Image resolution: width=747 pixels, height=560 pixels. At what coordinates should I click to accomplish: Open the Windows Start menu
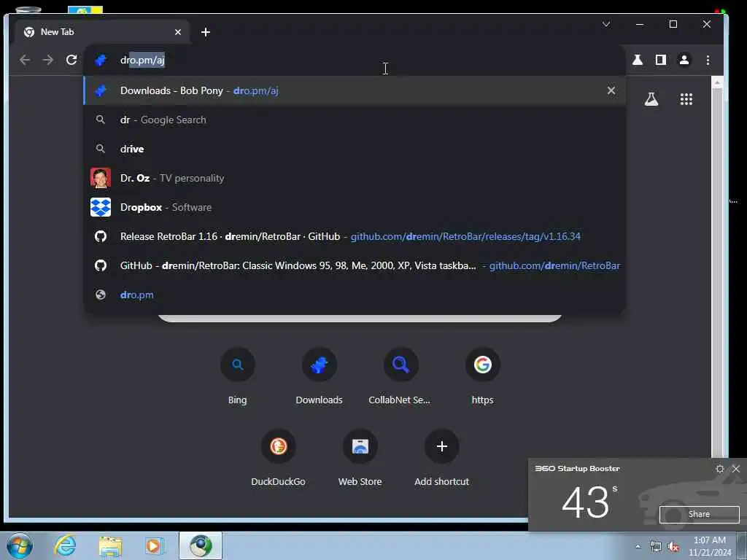click(20, 545)
